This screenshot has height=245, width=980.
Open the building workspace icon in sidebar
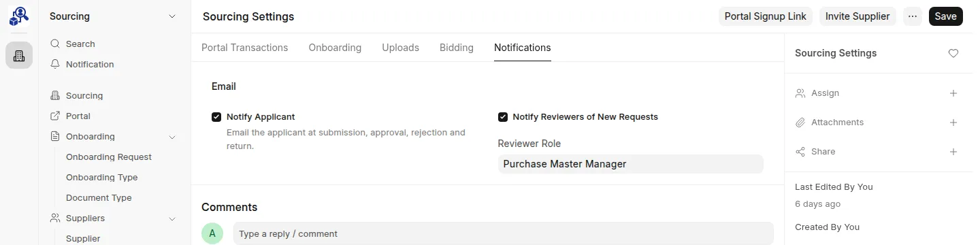tap(19, 55)
